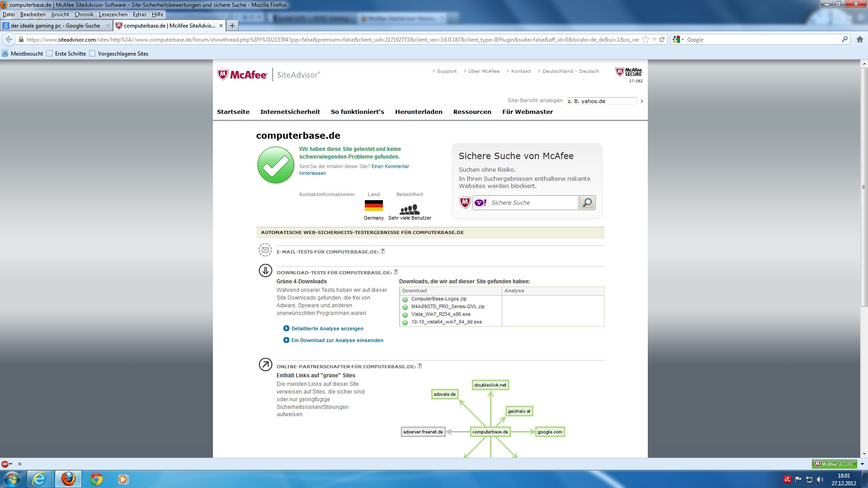This screenshot has height=488, width=868.
Task: Expand the URL history dropdown arrow
Action: (x=654, y=40)
